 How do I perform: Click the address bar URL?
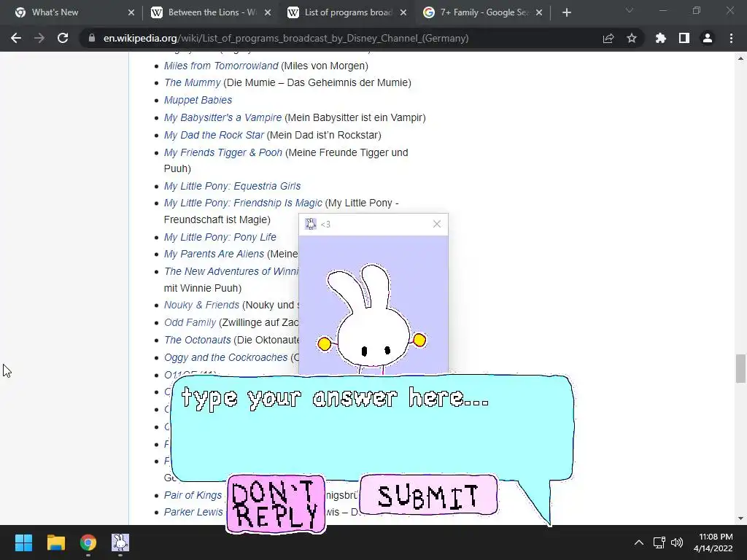[x=286, y=38]
